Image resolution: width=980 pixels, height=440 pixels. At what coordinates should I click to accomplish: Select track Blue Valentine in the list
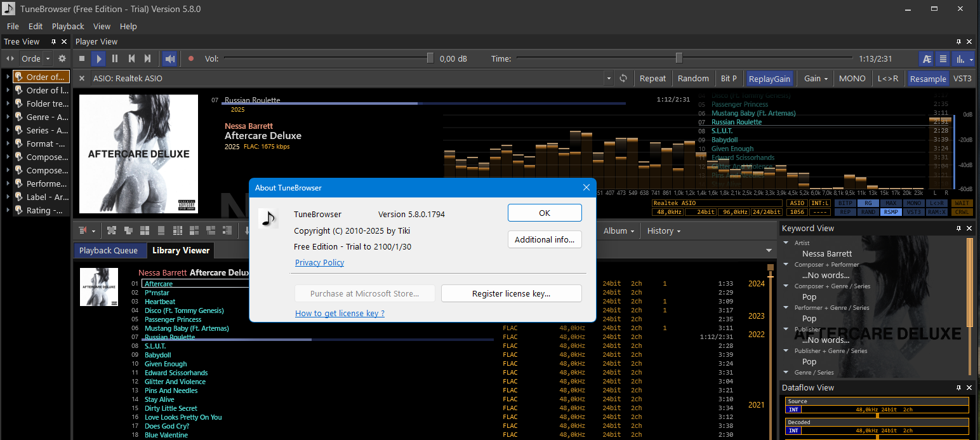point(166,435)
